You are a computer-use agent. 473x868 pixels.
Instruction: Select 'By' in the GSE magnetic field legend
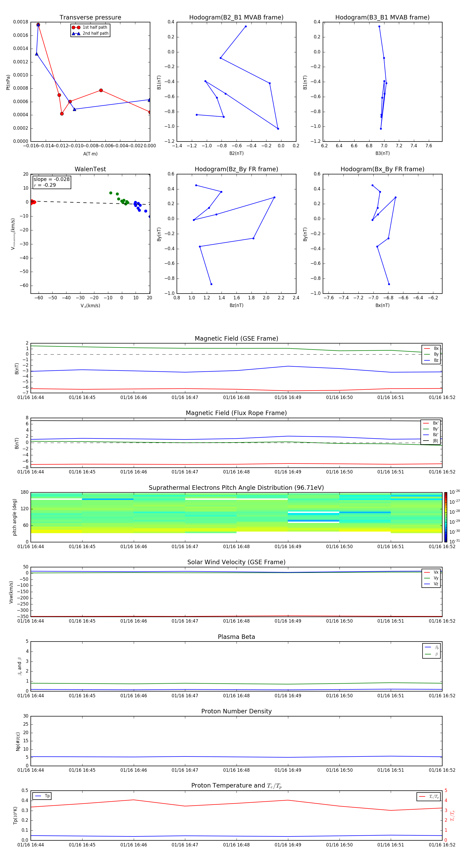coord(431,354)
